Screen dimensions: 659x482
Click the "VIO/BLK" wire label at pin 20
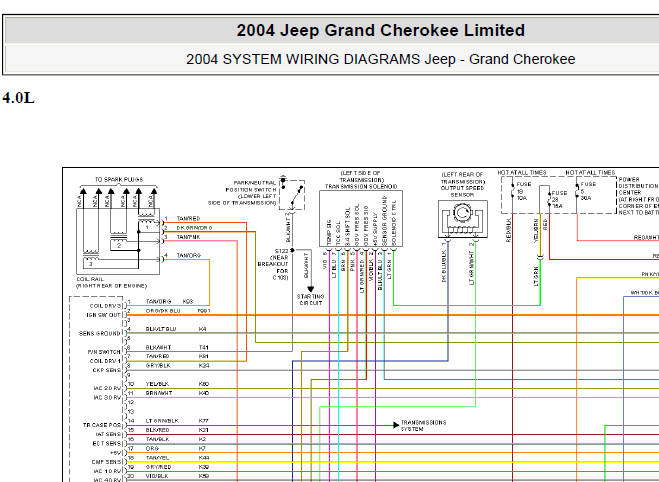coord(157,476)
